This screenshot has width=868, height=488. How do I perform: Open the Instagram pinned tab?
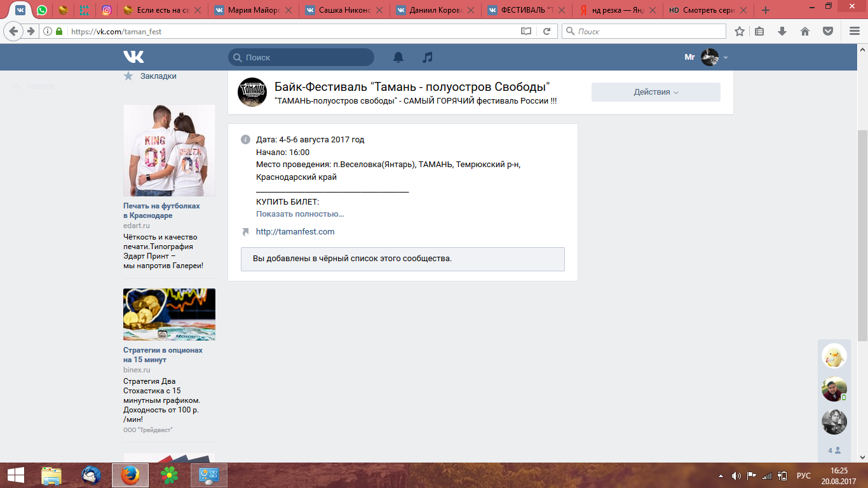[x=107, y=10]
